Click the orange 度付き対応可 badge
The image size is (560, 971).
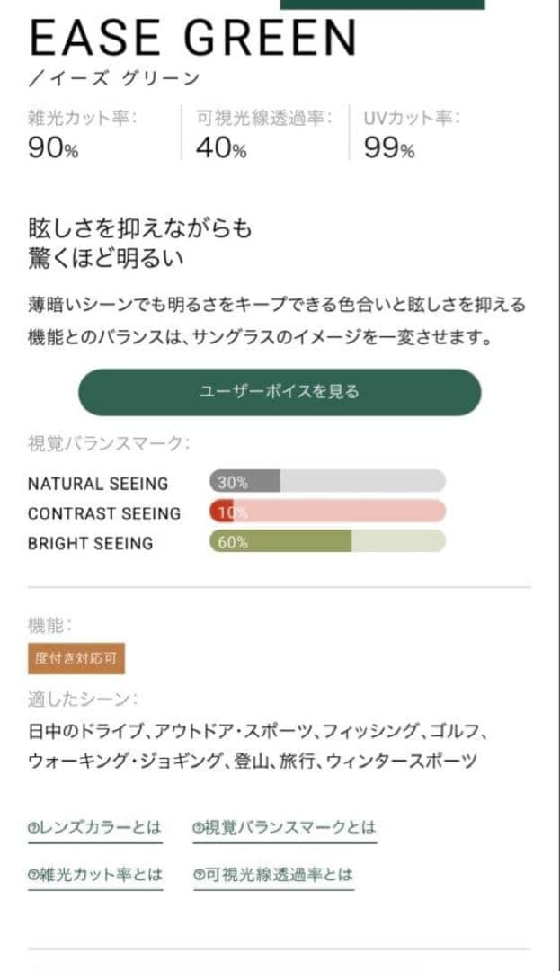pos(76,658)
